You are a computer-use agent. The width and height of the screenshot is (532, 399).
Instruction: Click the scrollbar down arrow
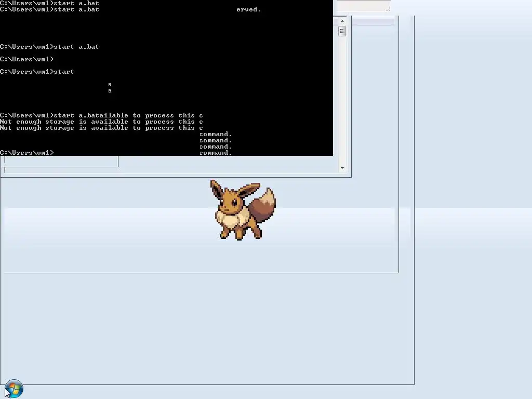[342, 168]
